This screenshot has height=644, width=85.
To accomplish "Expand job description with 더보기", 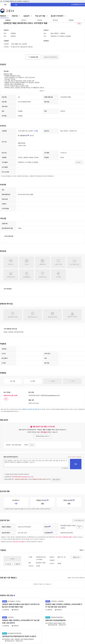I will tap(42, 91).
